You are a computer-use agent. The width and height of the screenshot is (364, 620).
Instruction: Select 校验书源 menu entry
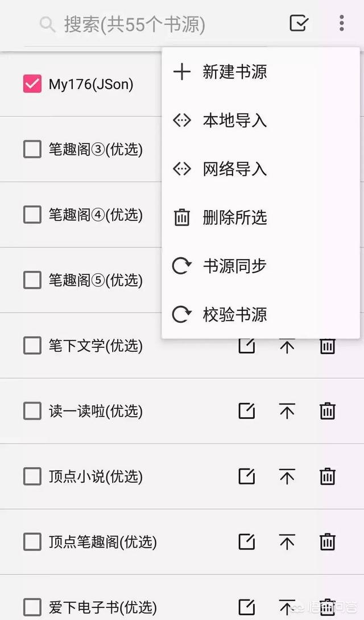coord(260,315)
